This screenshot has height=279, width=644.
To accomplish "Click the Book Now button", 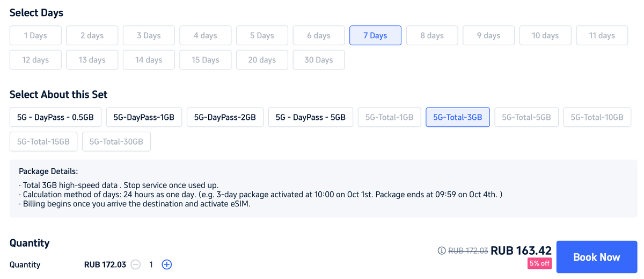I will (596, 257).
